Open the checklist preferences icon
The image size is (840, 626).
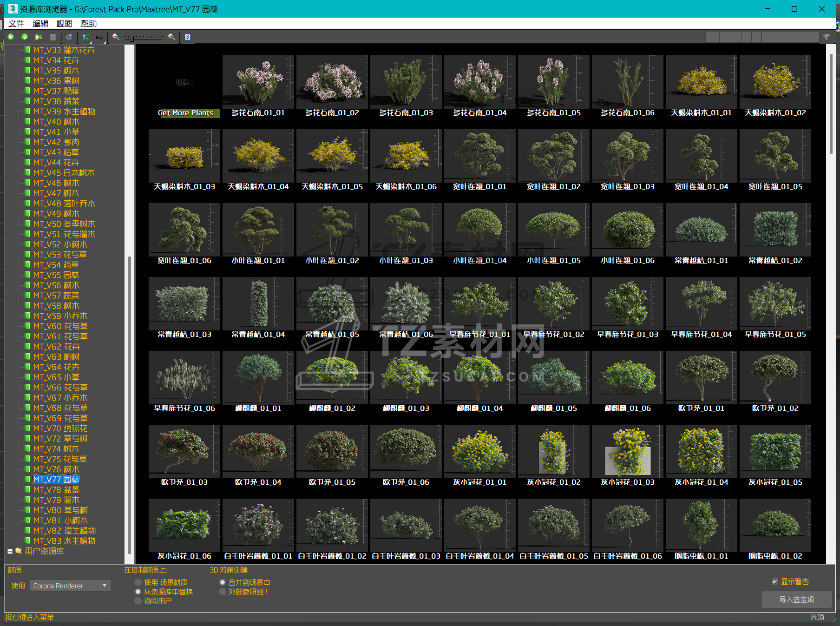tap(188, 37)
